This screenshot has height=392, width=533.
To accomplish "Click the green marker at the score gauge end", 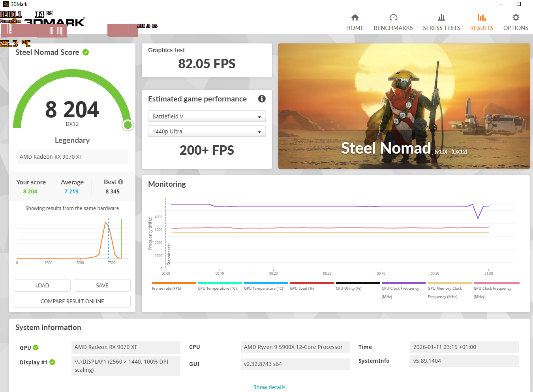I will (x=128, y=125).
